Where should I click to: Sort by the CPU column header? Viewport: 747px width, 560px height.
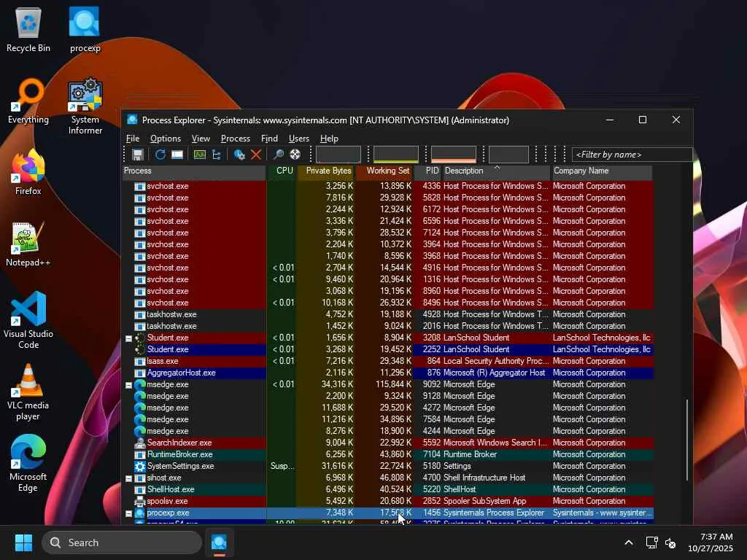point(282,171)
